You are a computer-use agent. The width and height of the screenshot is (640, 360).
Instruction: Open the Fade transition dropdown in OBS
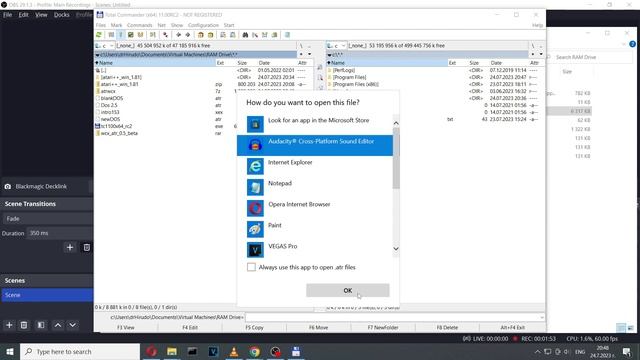click(47, 219)
